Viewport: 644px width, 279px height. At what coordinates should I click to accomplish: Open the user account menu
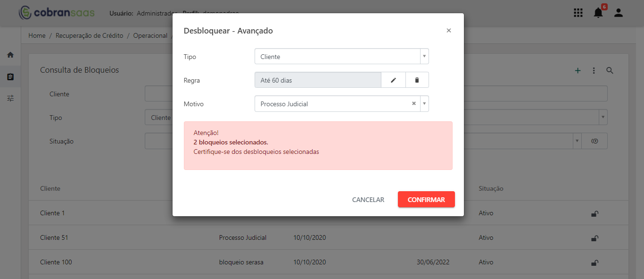point(619,13)
